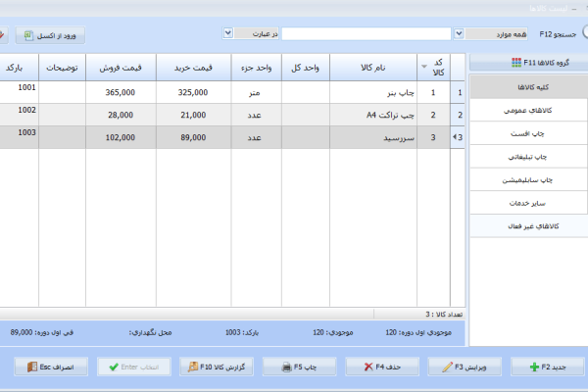Click the انصراف Esc button

pyautogui.click(x=51, y=367)
